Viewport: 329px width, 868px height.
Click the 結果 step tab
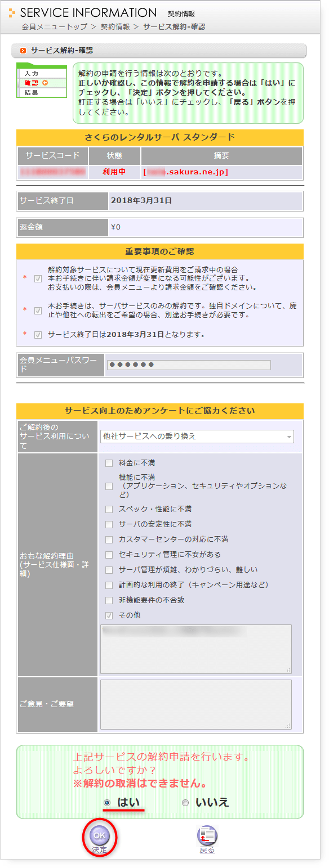42,92
